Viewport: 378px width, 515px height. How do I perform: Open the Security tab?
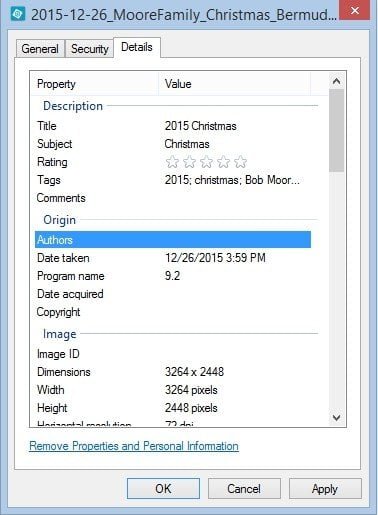pos(90,49)
